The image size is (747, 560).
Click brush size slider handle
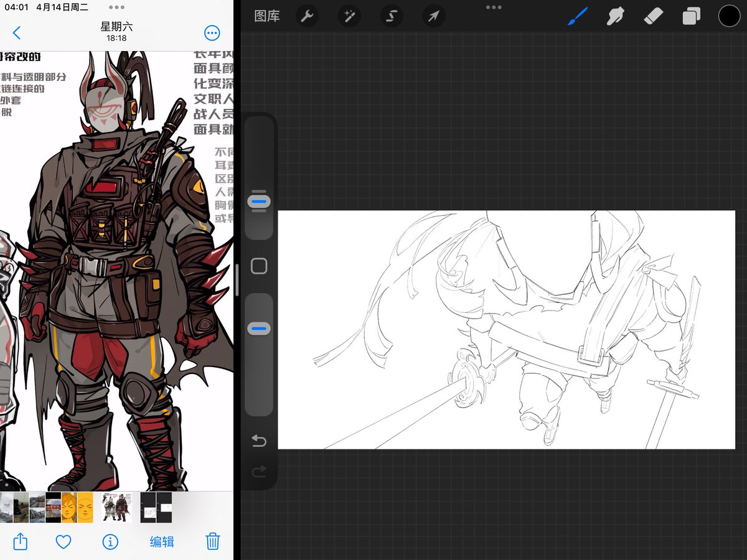tap(259, 202)
